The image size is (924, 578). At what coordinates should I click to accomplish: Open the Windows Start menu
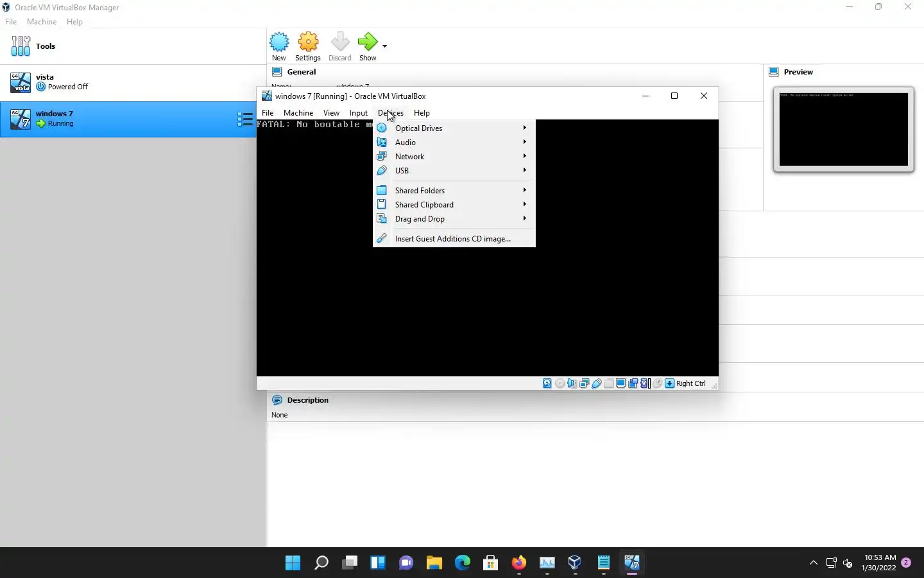pos(293,563)
